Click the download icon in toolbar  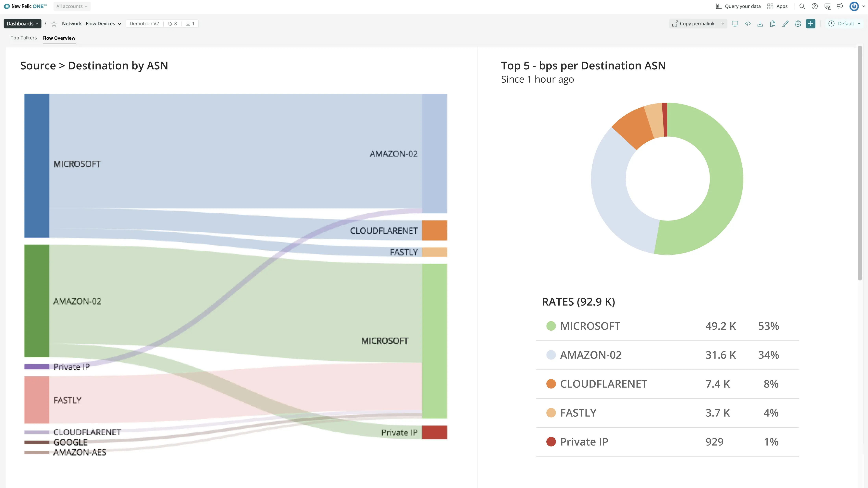[760, 23]
